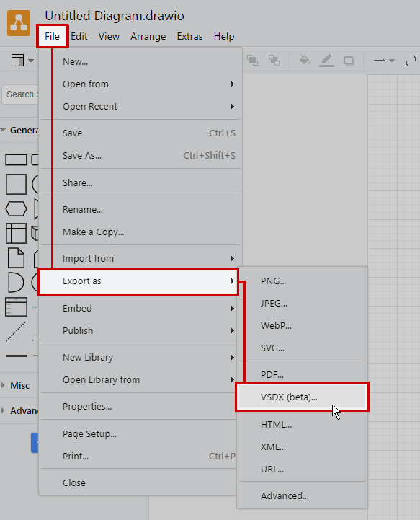Open Advanced... export options
The height and width of the screenshot is (520, 420).
[302, 496]
